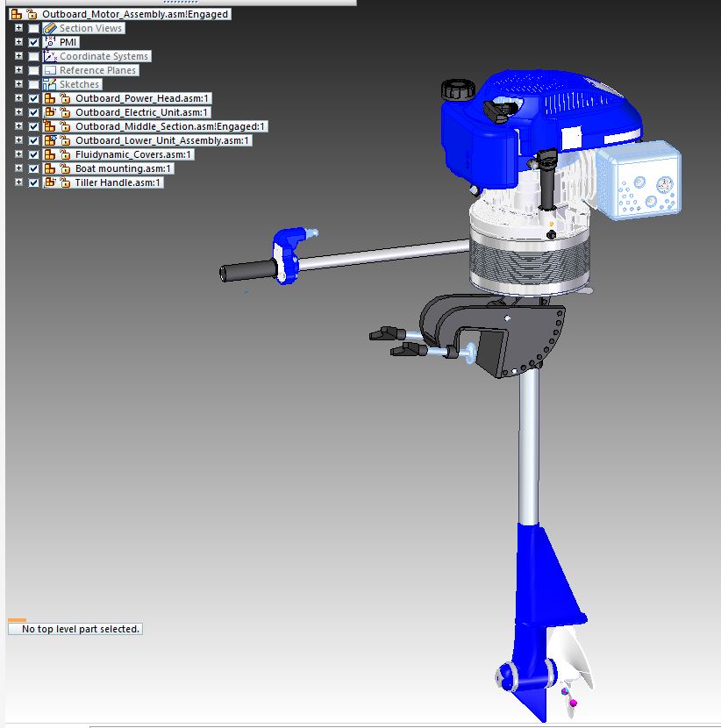Expand the Outboard_Electric_Unit.asm node
The height and width of the screenshot is (728, 721).
click(x=18, y=112)
